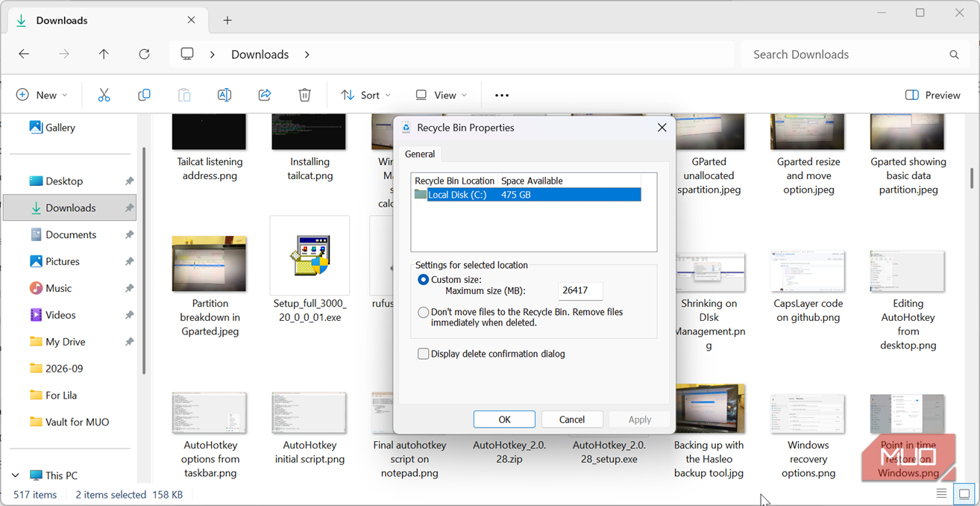Select the Custom size radio button

424,280
